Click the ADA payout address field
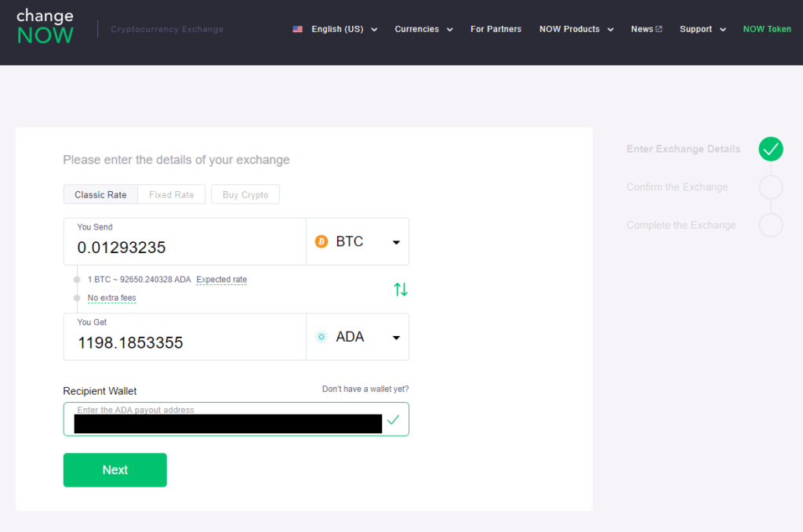Screen dimensions: 803x532 (x=236, y=419)
